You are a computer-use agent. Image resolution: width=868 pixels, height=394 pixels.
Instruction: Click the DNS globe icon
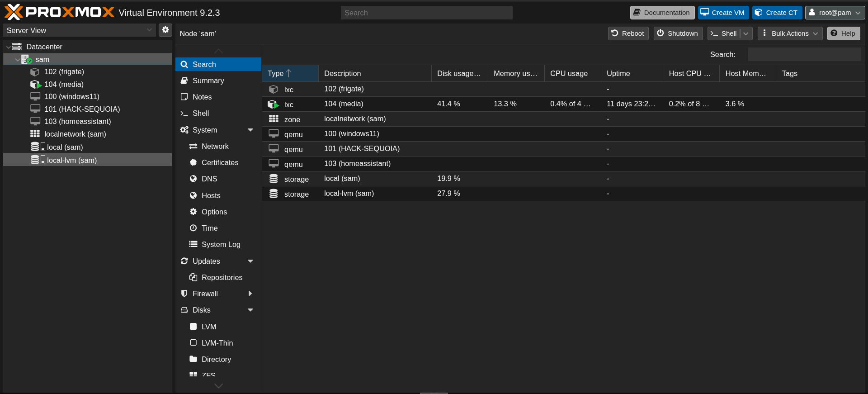pos(193,179)
